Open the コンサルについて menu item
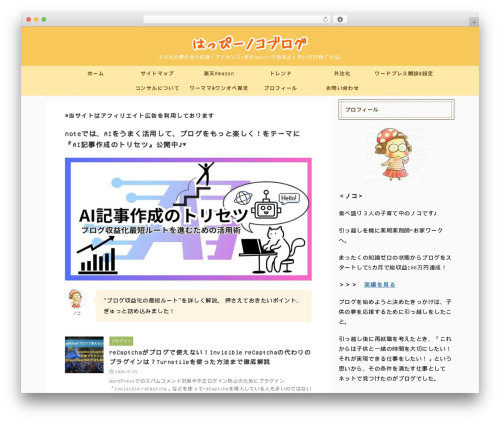 point(157,88)
